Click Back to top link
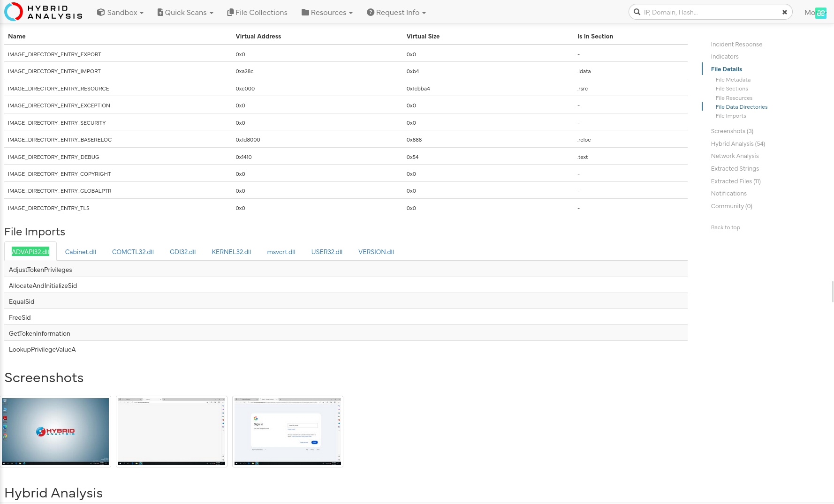834x504 pixels. click(x=725, y=227)
